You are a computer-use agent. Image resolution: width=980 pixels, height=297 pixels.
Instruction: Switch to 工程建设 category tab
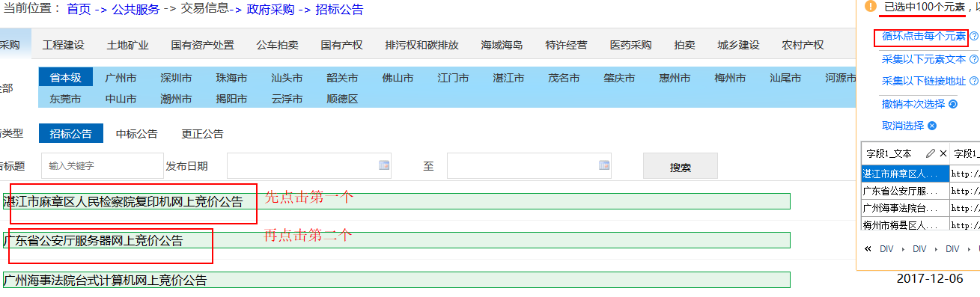point(64,45)
